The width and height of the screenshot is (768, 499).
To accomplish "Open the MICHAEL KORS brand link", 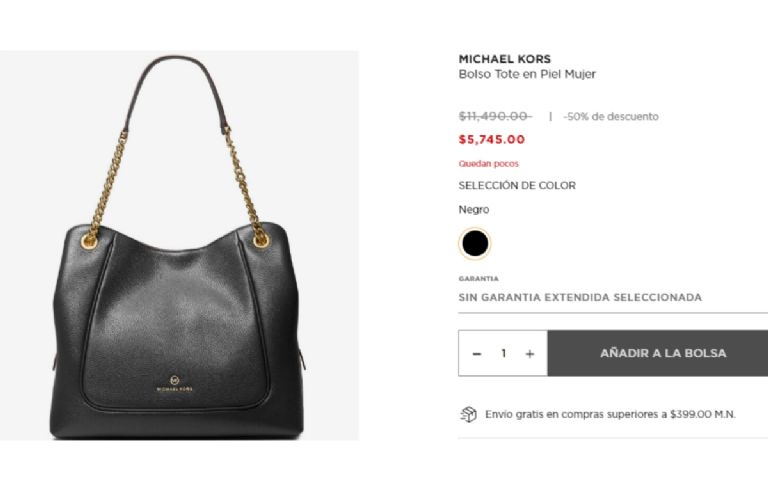I will click(504, 59).
